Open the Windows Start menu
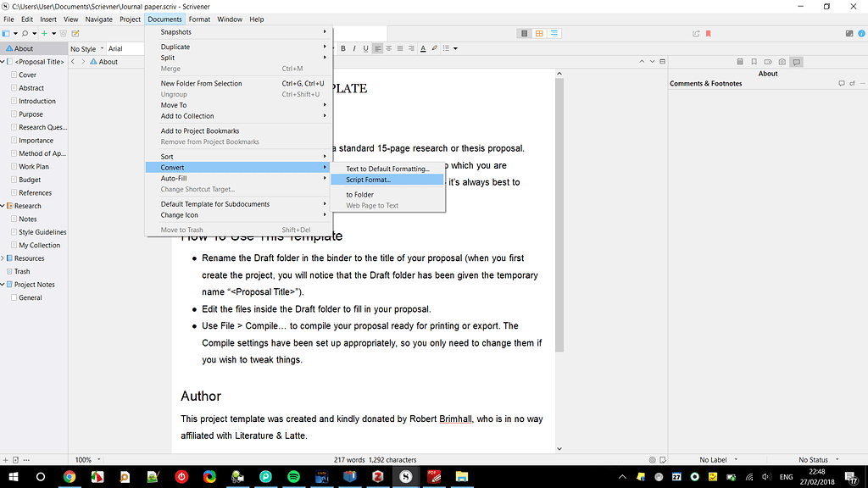This screenshot has width=868, height=488. coord(14,476)
